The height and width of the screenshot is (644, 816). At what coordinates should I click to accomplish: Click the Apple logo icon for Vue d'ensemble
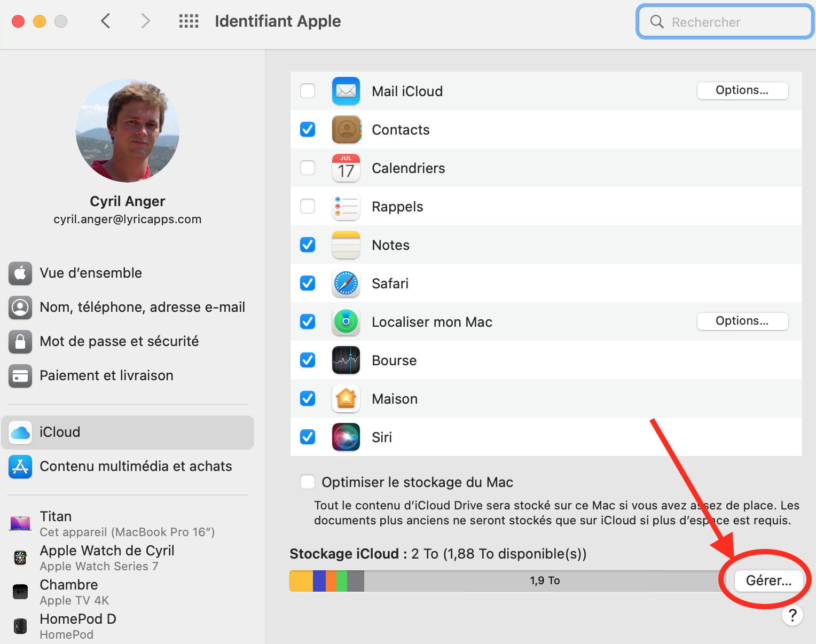(x=20, y=273)
